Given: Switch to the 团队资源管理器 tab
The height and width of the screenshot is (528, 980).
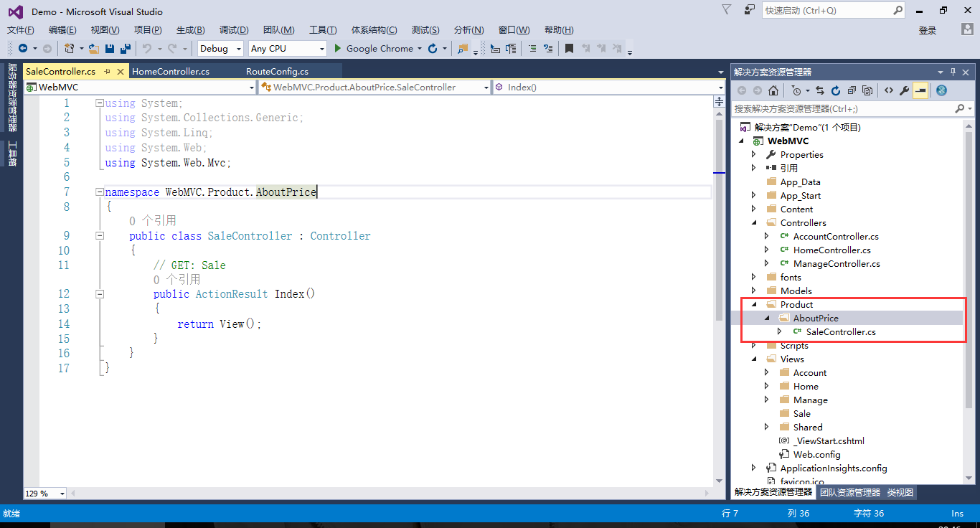Looking at the screenshot, I should click(850, 492).
